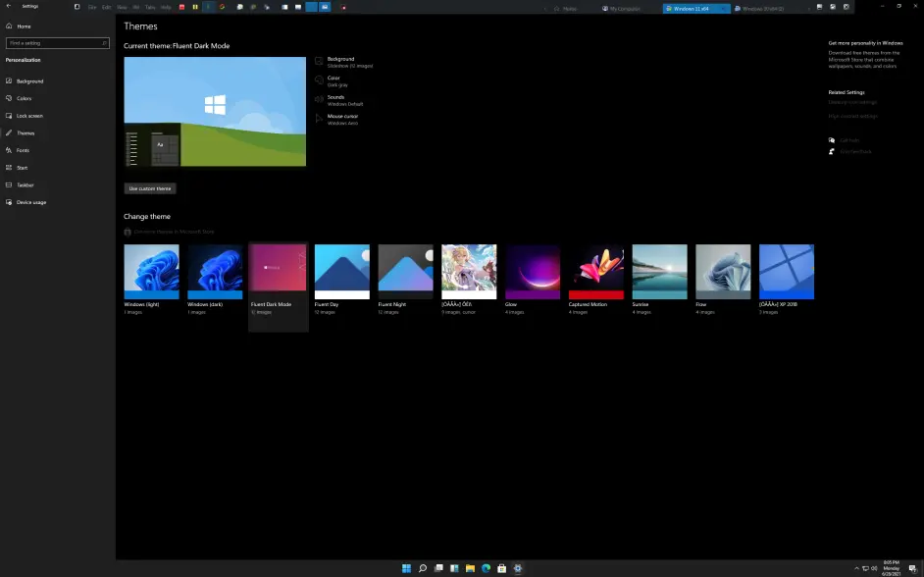This screenshot has height=577, width=924.
Task: Click the current theme preview image
Action: click(215, 112)
